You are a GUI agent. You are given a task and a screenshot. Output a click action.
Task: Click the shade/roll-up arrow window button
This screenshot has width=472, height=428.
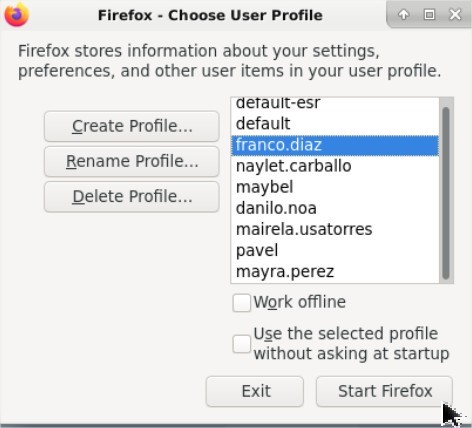(x=403, y=15)
